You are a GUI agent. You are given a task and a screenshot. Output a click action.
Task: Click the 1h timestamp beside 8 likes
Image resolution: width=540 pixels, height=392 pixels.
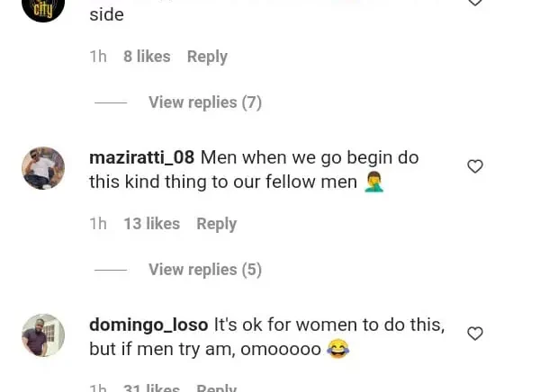point(98,57)
